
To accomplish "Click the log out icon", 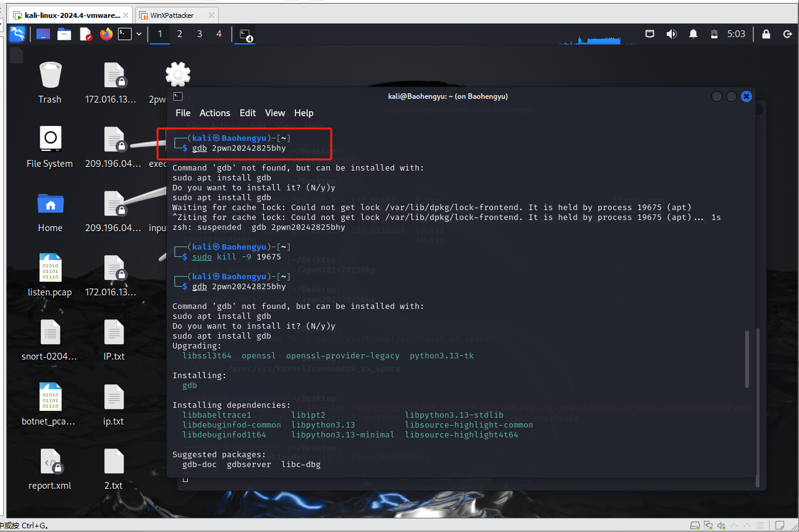I will pyautogui.click(x=788, y=34).
